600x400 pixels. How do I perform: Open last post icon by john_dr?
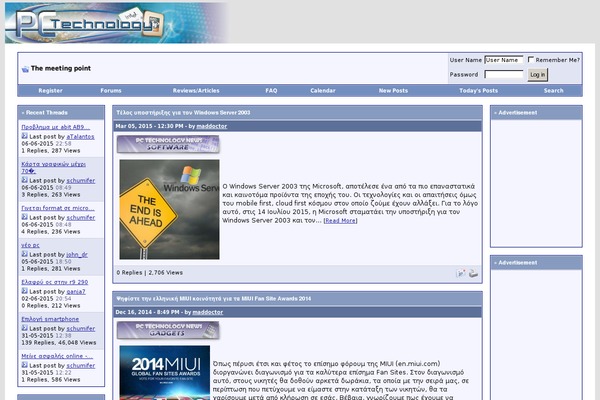tap(24, 254)
